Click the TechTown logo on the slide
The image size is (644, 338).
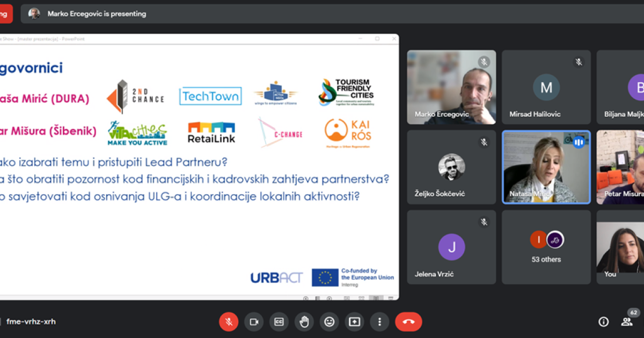pyautogui.click(x=210, y=96)
